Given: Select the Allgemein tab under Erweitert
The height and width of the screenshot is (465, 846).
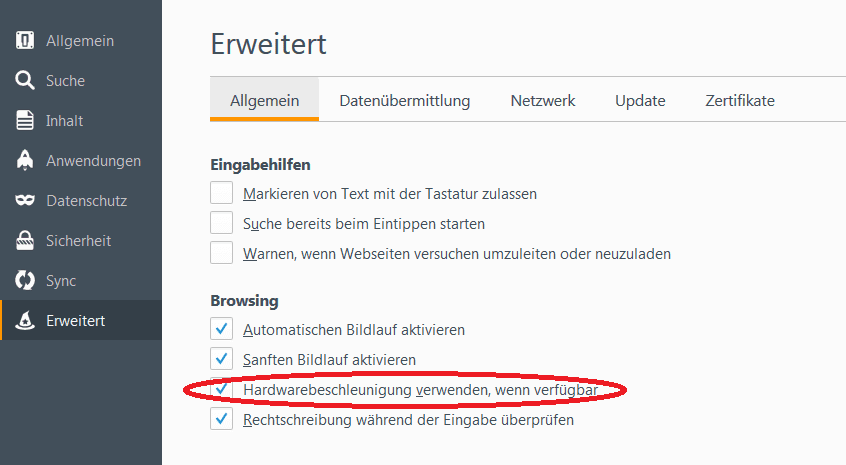Looking at the screenshot, I should point(264,100).
